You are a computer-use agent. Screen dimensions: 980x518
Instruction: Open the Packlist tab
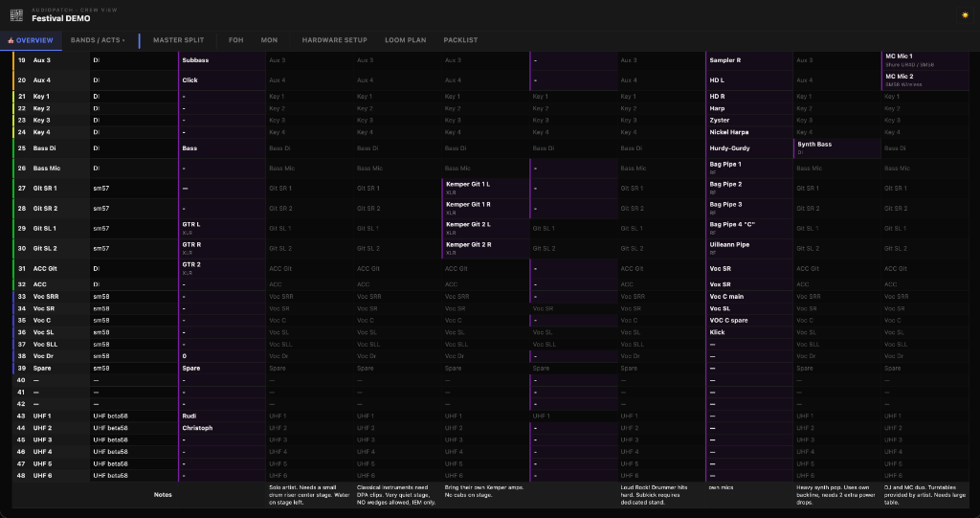point(460,40)
